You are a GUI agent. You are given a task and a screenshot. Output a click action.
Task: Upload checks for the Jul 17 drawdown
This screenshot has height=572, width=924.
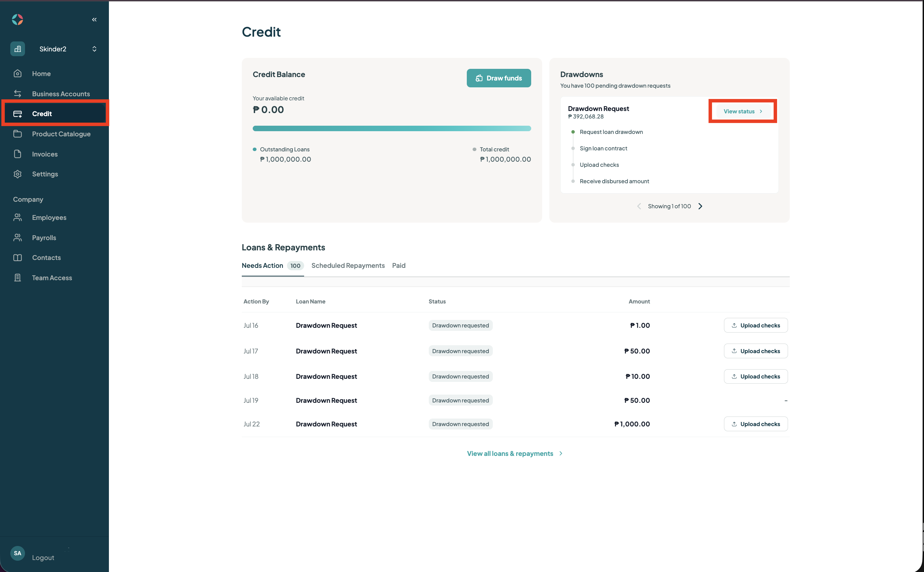pos(755,351)
